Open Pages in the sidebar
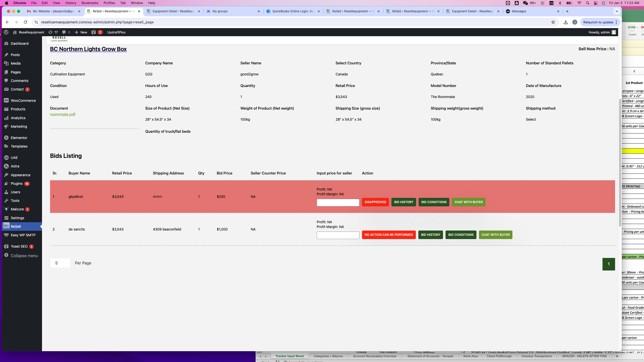The image size is (644, 362). pyautogui.click(x=16, y=72)
